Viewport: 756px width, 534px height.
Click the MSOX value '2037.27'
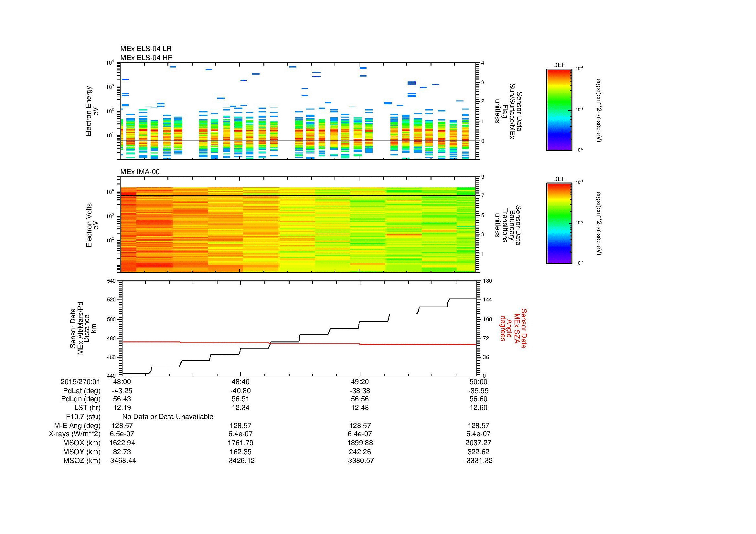(478, 443)
